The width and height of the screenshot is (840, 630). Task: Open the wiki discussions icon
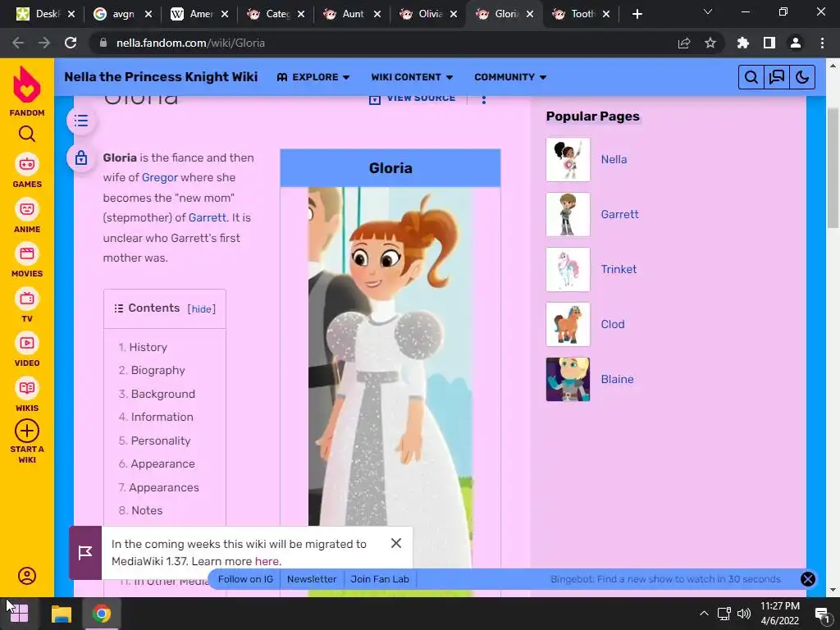pyautogui.click(x=777, y=77)
